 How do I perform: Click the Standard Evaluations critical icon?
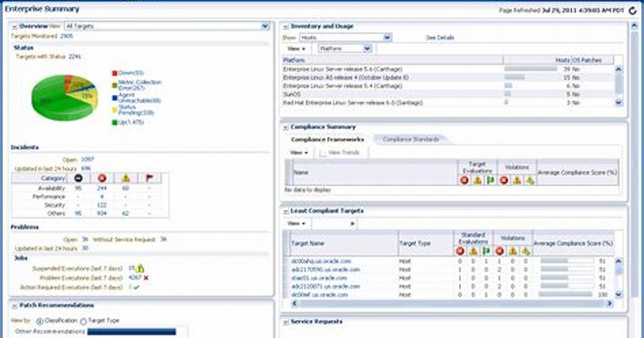pyautogui.click(x=460, y=251)
